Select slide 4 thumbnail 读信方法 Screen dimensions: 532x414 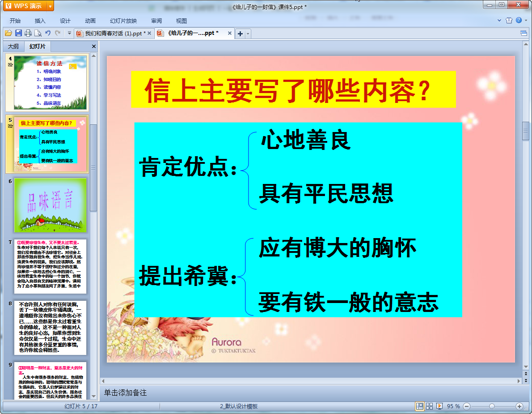pyautogui.click(x=50, y=82)
